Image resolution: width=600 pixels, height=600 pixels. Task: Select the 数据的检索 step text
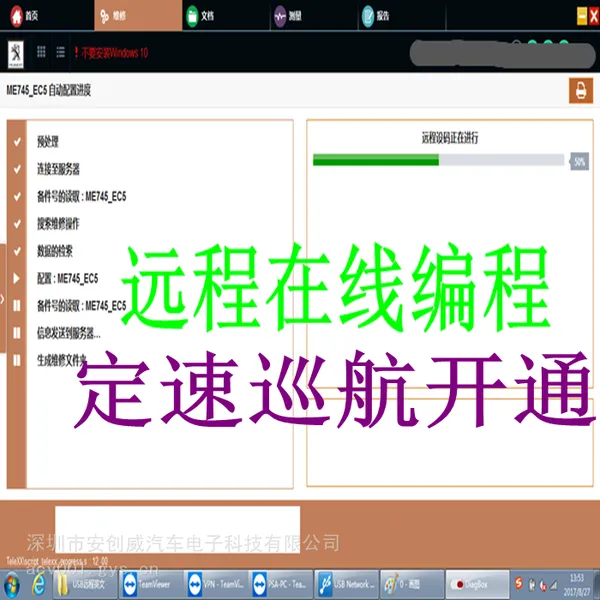(x=55, y=251)
